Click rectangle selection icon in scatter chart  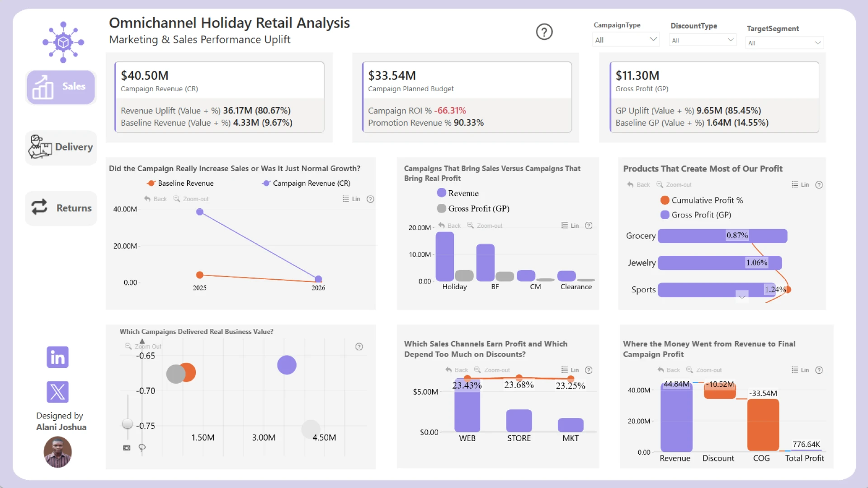pyautogui.click(x=127, y=448)
